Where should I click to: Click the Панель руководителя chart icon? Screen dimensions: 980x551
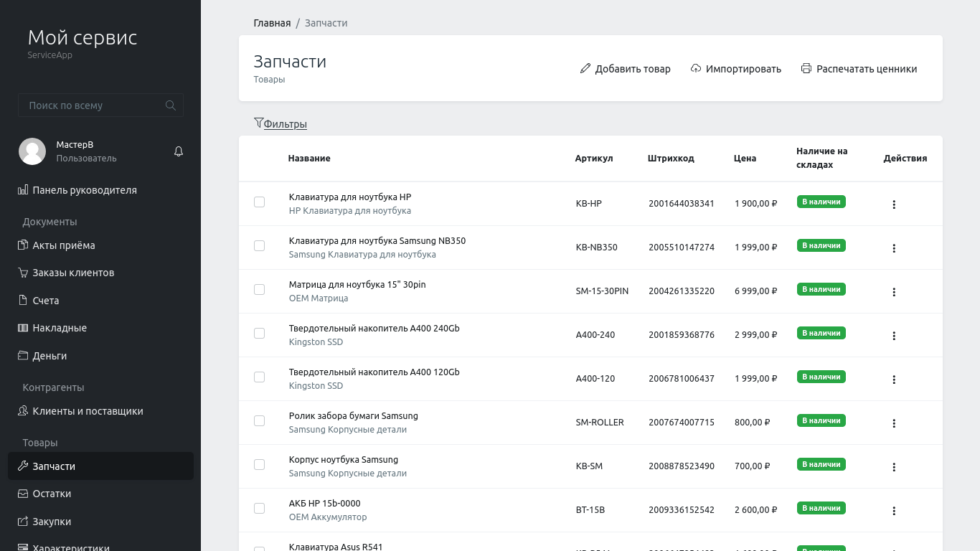click(23, 190)
